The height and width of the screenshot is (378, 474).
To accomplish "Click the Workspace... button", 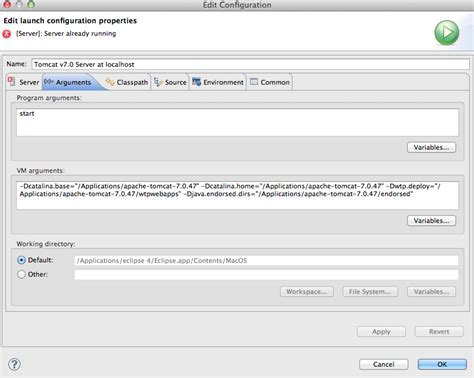I will tap(307, 292).
